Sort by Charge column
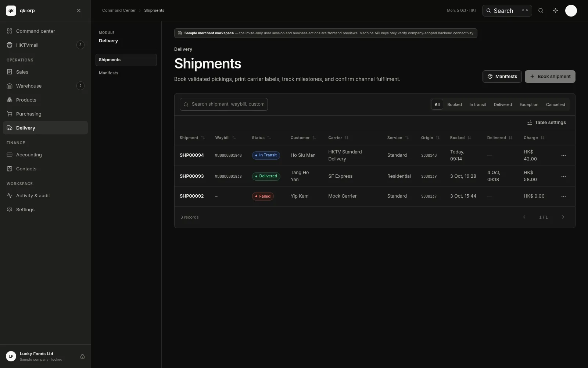This screenshot has height=368, width=588. [534, 138]
